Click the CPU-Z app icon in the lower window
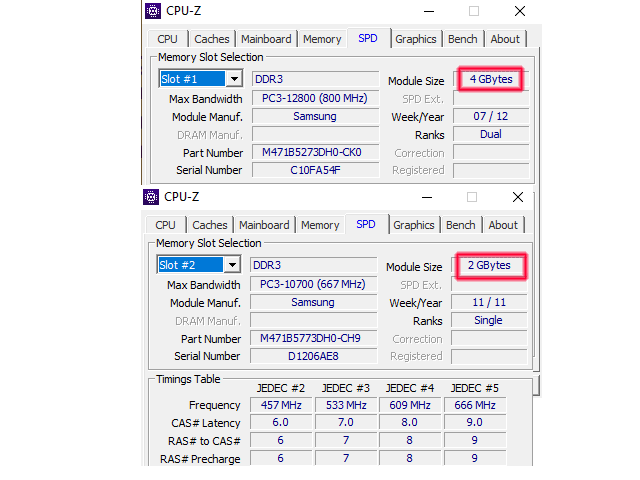640x480 pixels. (x=151, y=197)
